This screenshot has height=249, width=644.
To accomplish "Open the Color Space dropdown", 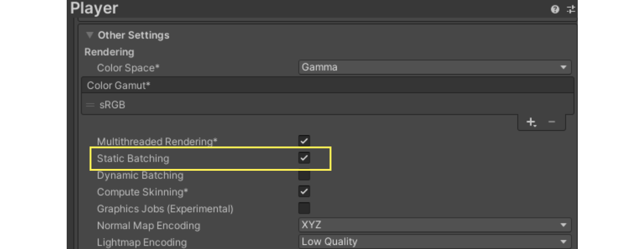I will tap(435, 67).
